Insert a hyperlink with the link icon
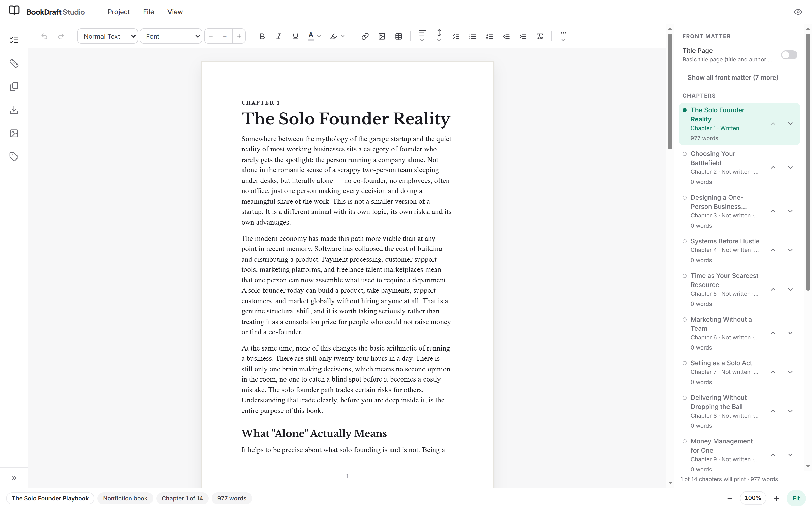 click(365, 36)
